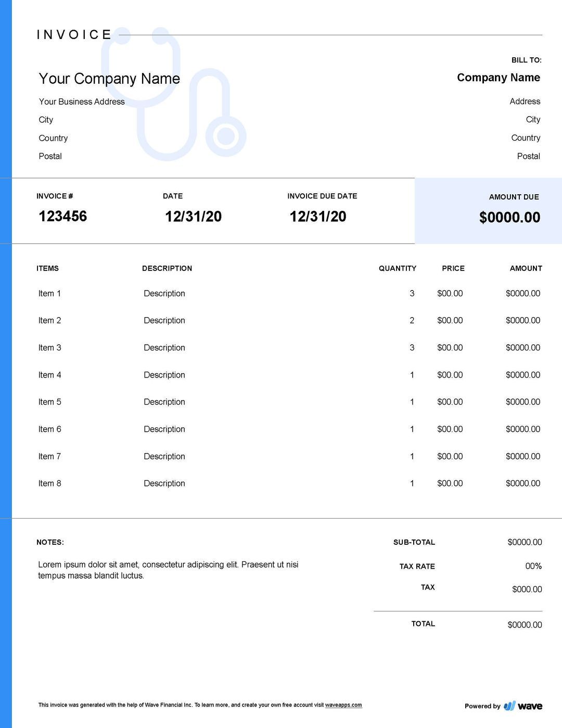The image size is (562, 728).
Task: Click the BILL TO "Company Name" field
Action: click(499, 78)
